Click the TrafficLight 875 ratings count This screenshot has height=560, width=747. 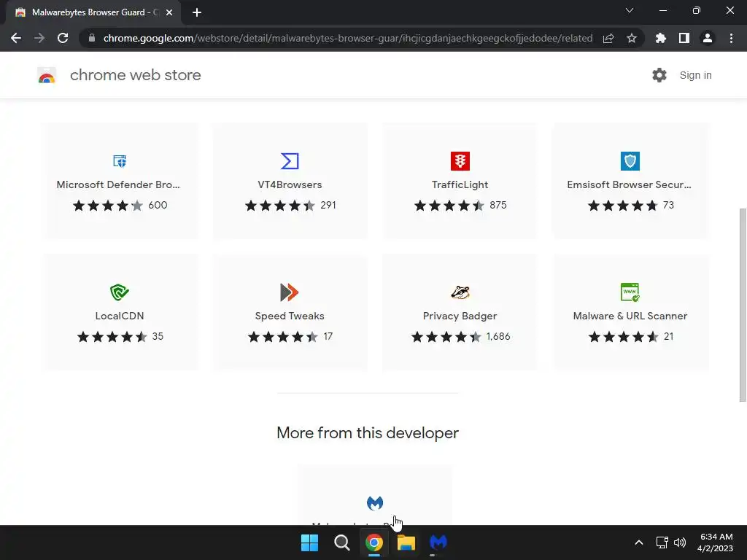click(x=498, y=205)
